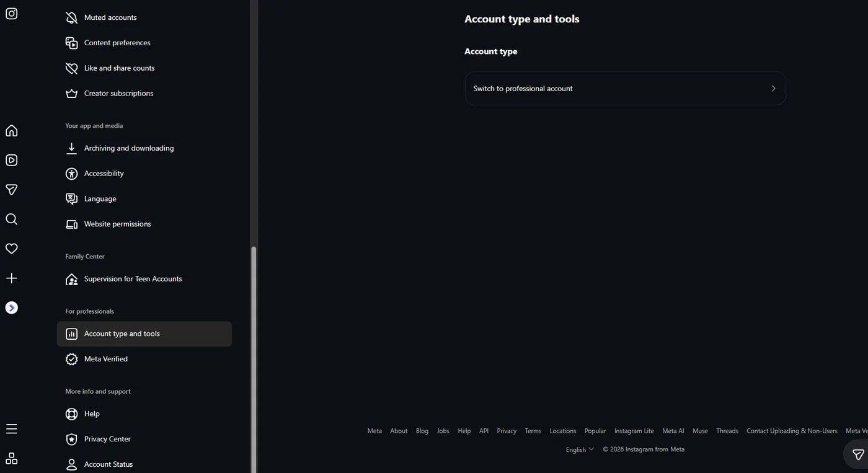
Task: Go to Home via house icon
Action: pos(12,131)
